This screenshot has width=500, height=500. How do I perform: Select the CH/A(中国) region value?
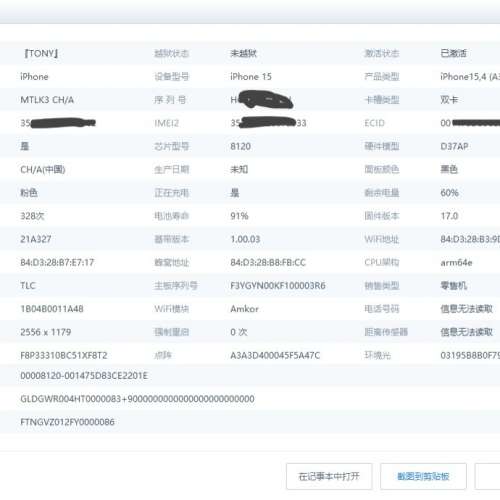coord(43,170)
